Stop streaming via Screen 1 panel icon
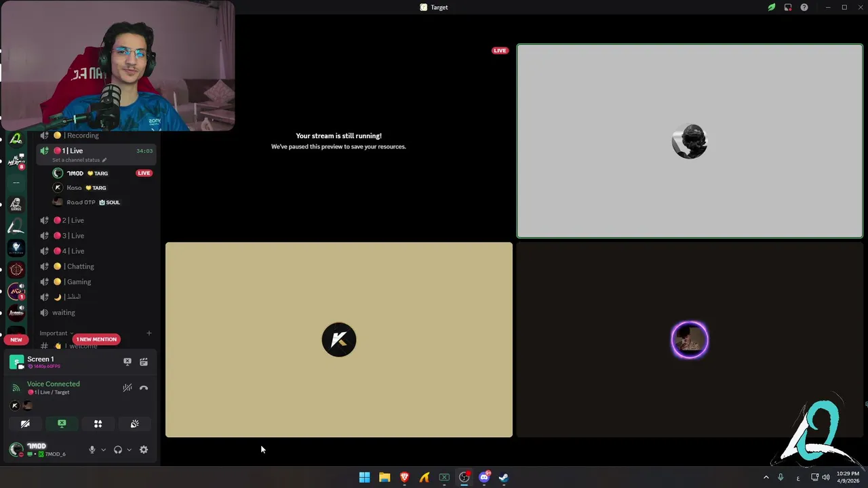 click(x=127, y=362)
